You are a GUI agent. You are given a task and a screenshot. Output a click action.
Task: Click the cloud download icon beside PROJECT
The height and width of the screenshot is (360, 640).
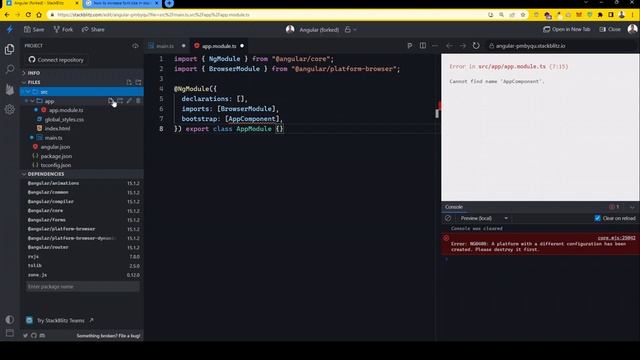[x=136, y=46]
